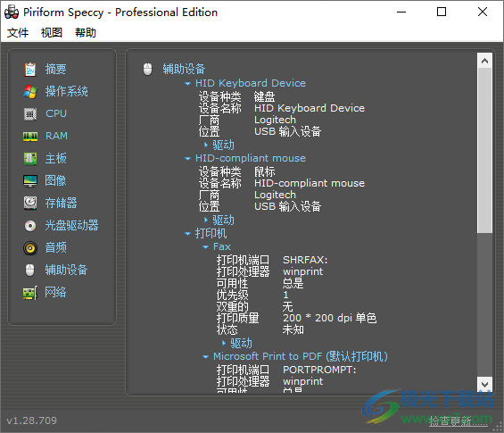Click the 图像 monitor icon
Image resolution: width=504 pixels, height=433 pixels.
(30, 181)
